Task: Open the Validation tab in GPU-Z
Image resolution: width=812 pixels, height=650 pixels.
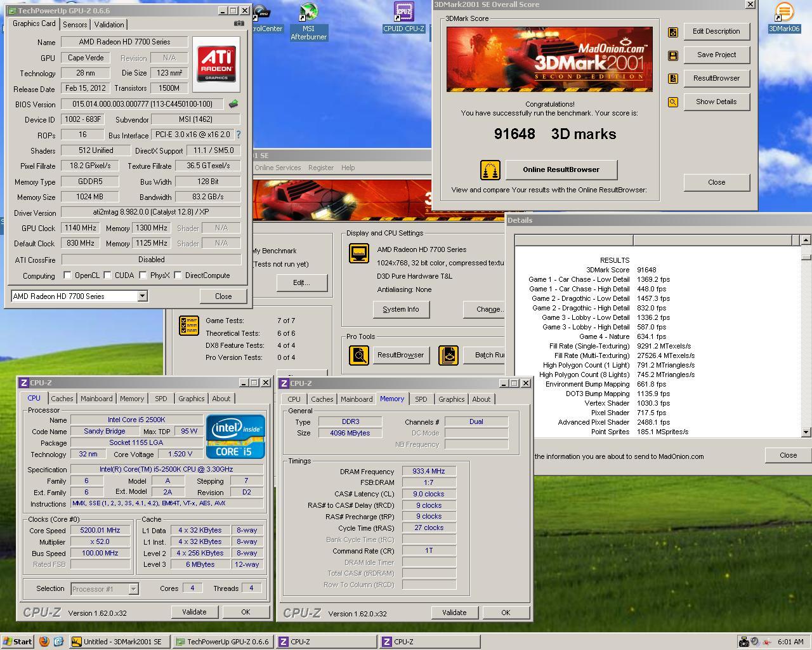Action: point(109,25)
